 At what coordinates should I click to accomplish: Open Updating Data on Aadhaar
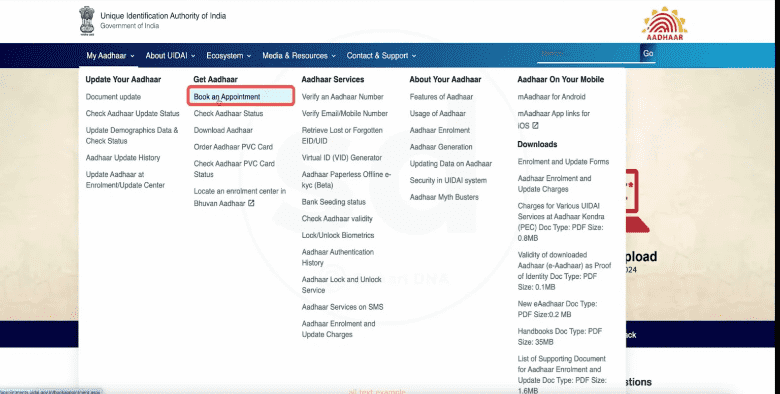(x=451, y=164)
